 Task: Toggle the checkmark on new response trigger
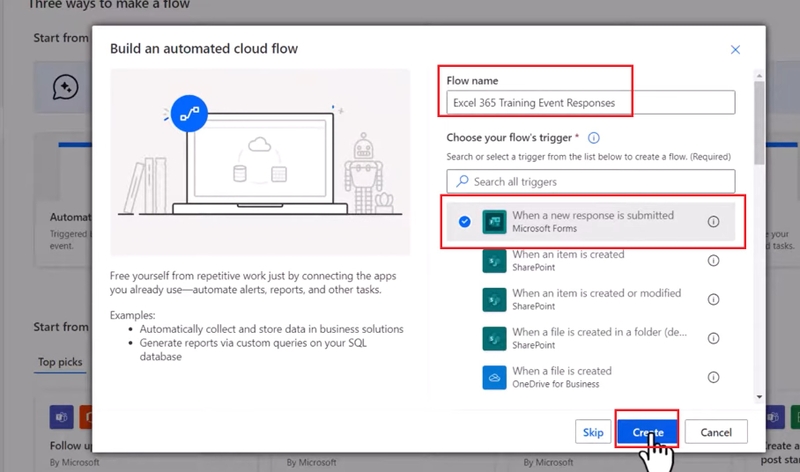pyautogui.click(x=464, y=221)
